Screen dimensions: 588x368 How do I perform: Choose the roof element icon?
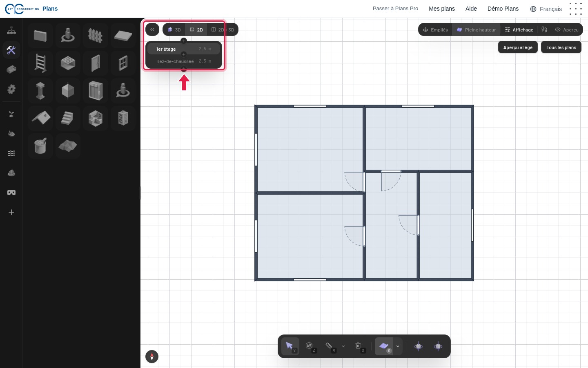40,118
